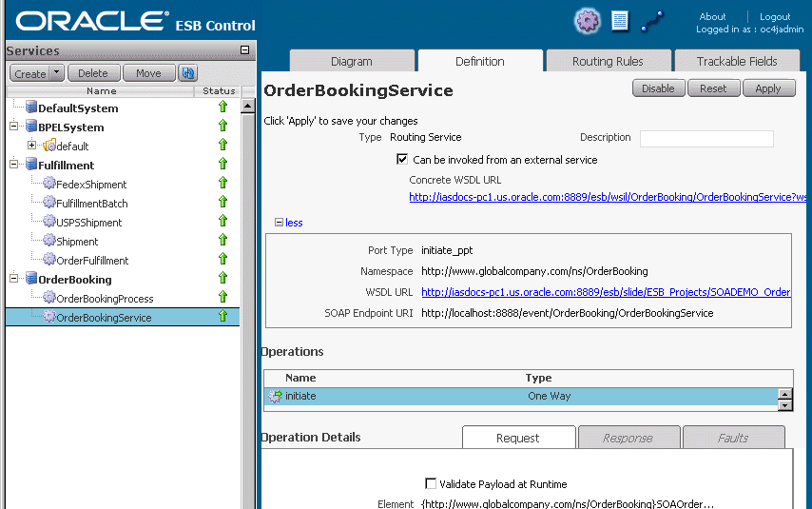Click the Name column header
Screen dimensions: 812x509
pos(101,90)
